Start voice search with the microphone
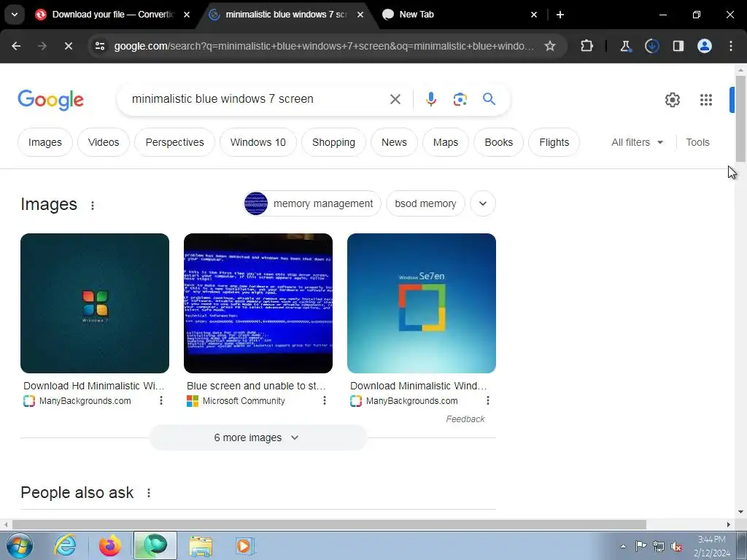The height and width of the screenshot is (560, 747). click(430, 99)
